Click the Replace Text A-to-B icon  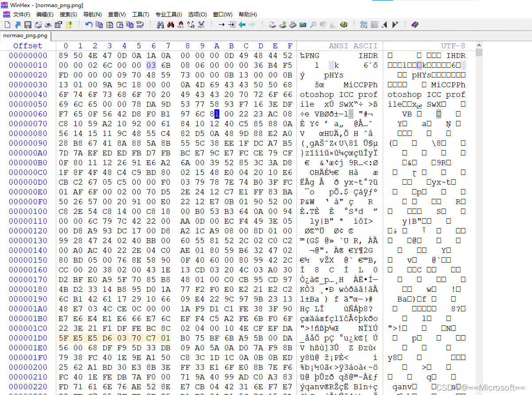[x=191, y=25]
